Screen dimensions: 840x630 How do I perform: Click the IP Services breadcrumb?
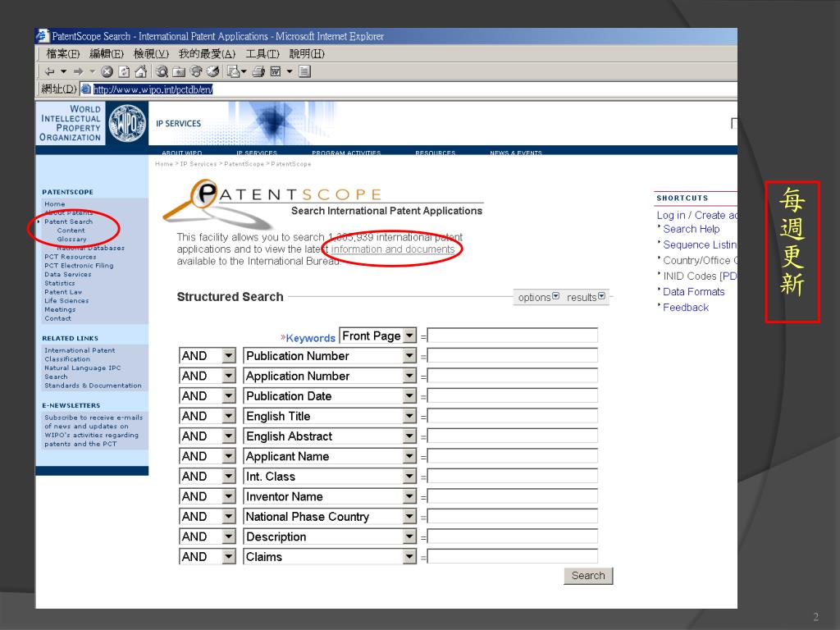pos(199,164)
